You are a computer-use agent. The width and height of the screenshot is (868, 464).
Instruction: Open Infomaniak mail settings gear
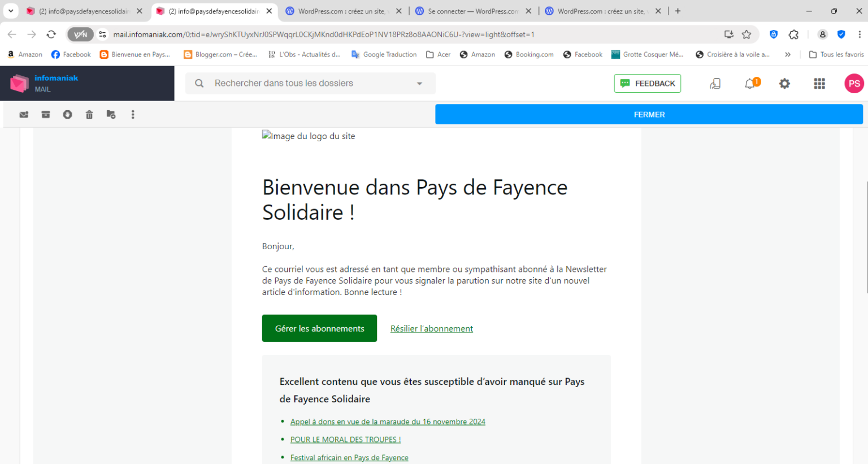(x=784, y=84)
